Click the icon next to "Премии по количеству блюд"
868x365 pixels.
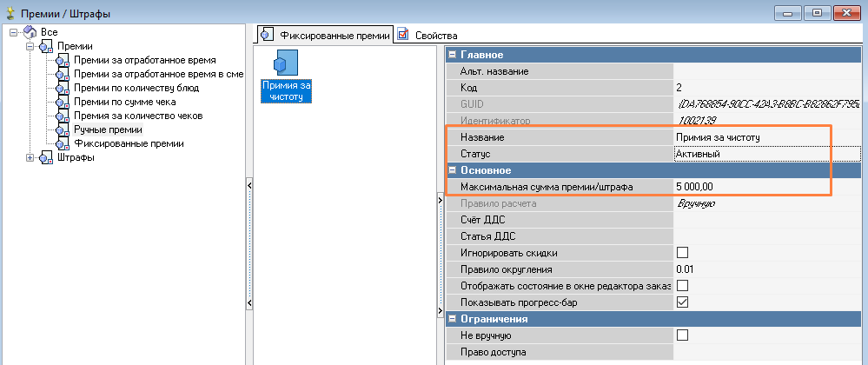click(62, 88)
